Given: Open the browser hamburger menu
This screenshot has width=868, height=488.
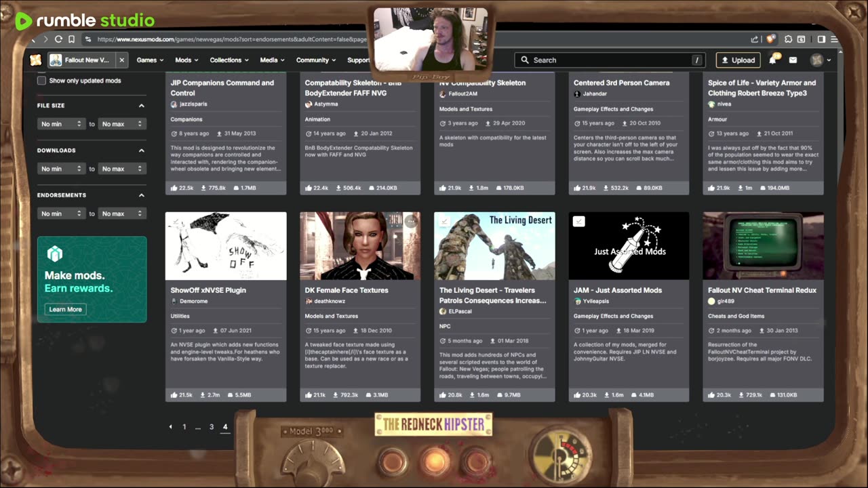Looking at the screenshot, I should 835,39.
